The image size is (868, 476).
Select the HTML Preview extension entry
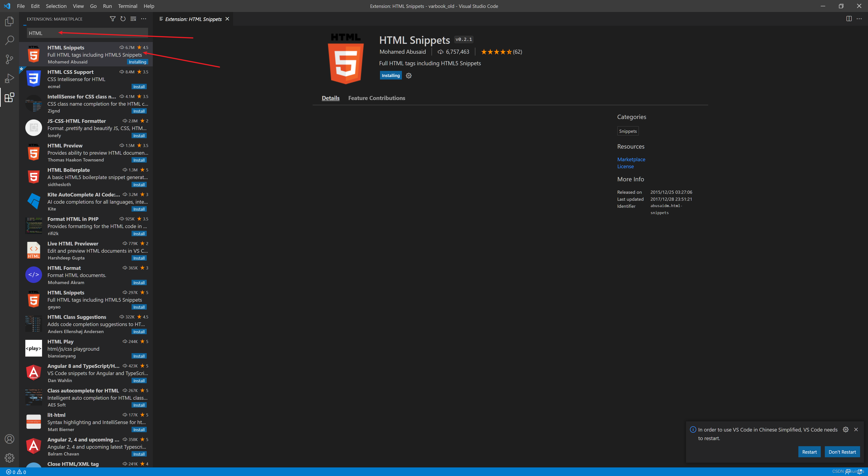(86, 152)
